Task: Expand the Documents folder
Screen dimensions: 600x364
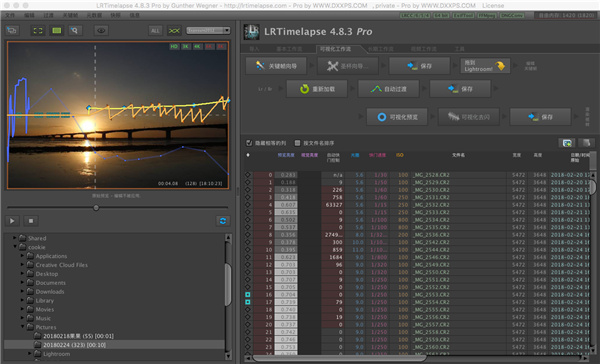Action: [22, 282]
